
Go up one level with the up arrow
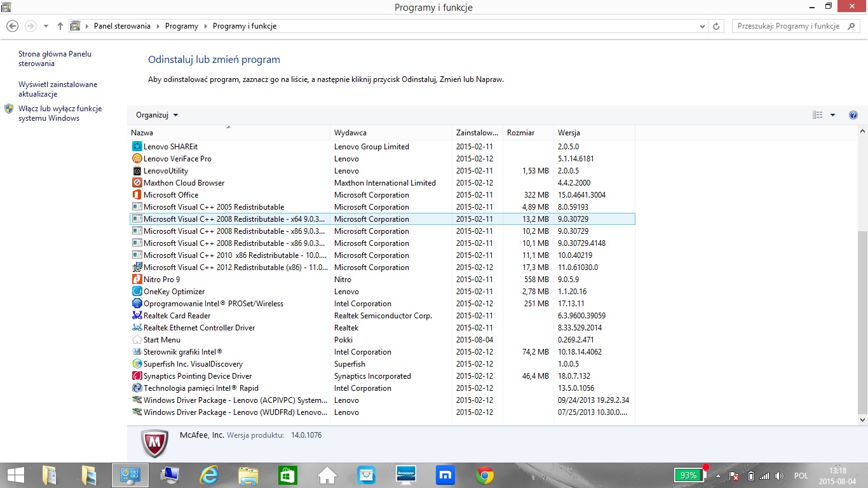[60, 26]
